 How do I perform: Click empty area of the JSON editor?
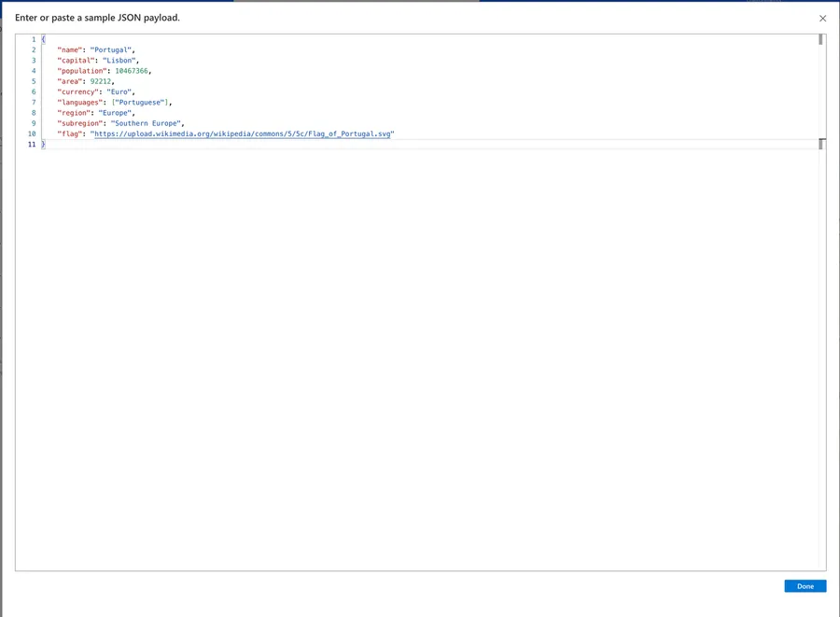[420, 355]
